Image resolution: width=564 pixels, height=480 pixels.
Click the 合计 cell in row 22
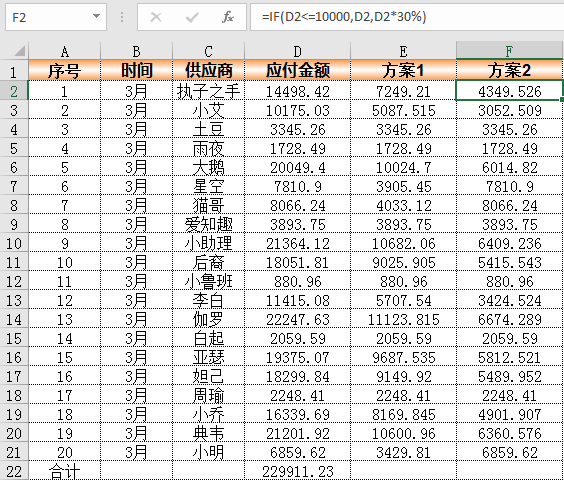64,471
